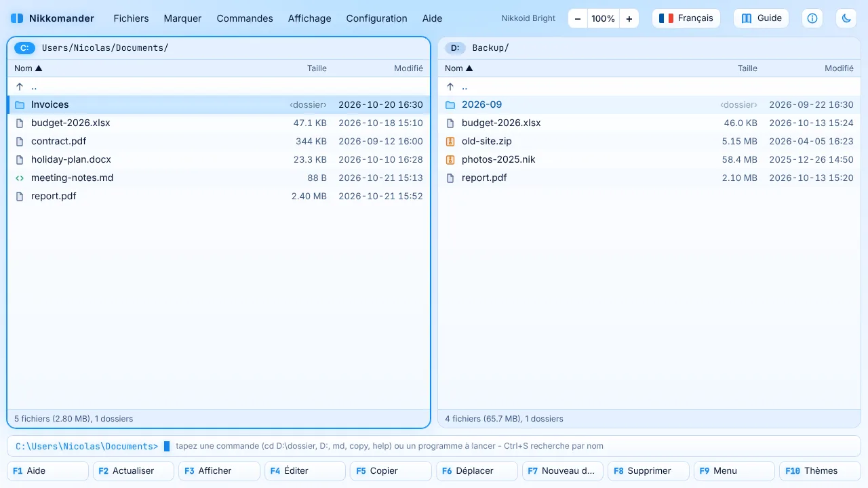Click the 2026-09 folder icon
The width and height of the screenshot is (868, 488).
click(450, 105)
